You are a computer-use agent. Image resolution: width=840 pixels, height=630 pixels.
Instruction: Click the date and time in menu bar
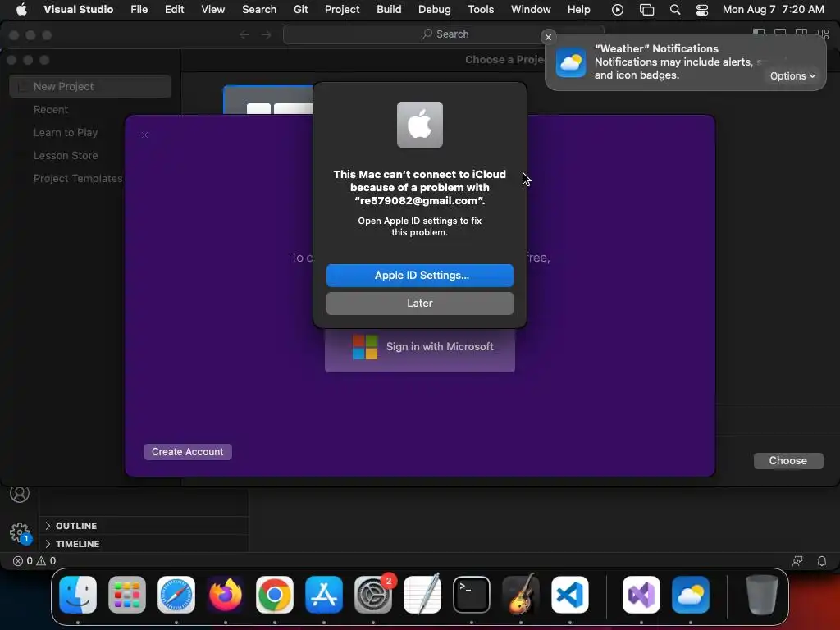click(x=773, y=9)
